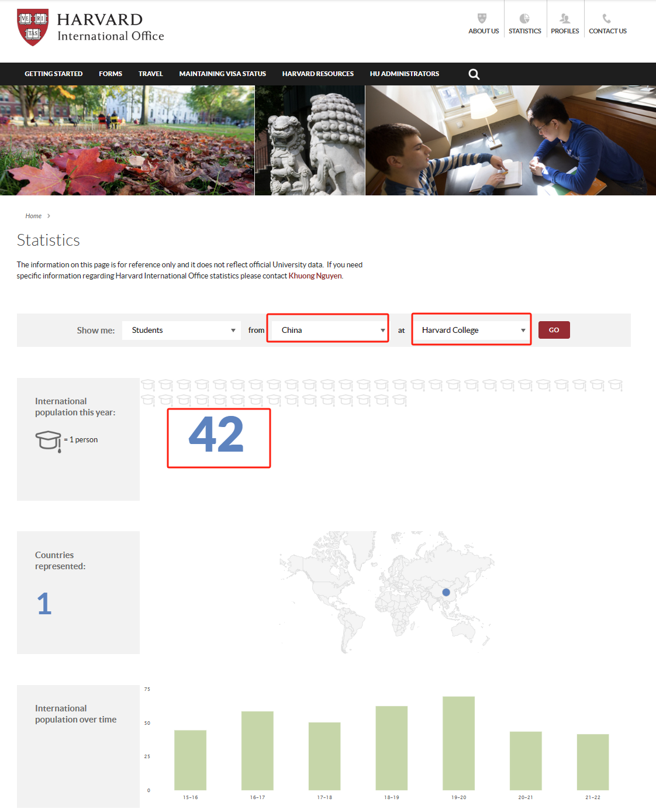Click the 19-20 bar in chart
Viewport: 656px width, 812px height.
[459, 744]
